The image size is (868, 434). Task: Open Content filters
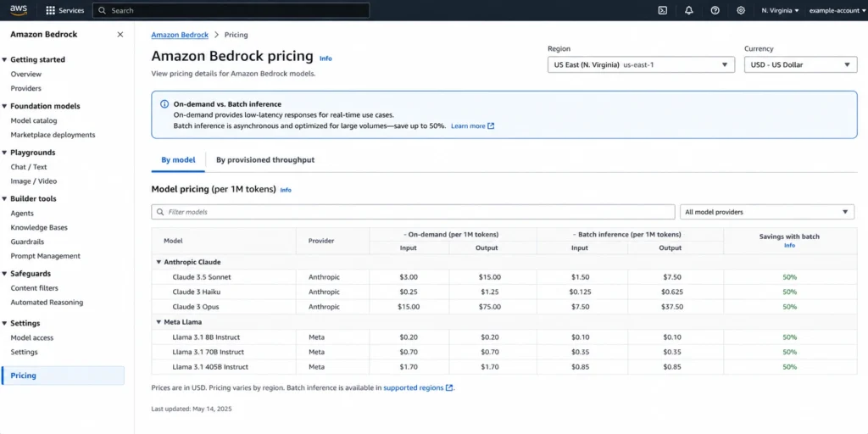[x=34, y=288]
